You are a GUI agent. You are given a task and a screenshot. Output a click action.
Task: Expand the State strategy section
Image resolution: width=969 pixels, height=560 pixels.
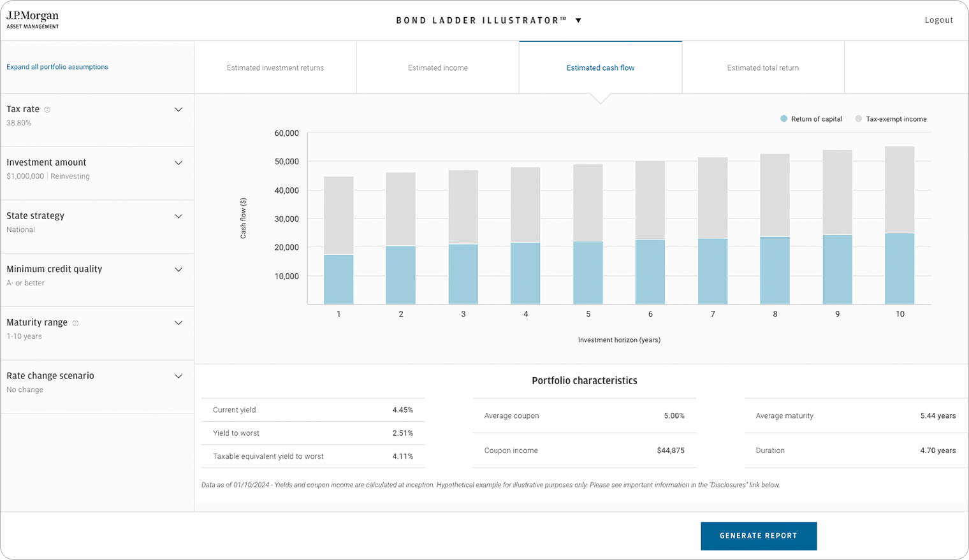[x=178, y=217]
